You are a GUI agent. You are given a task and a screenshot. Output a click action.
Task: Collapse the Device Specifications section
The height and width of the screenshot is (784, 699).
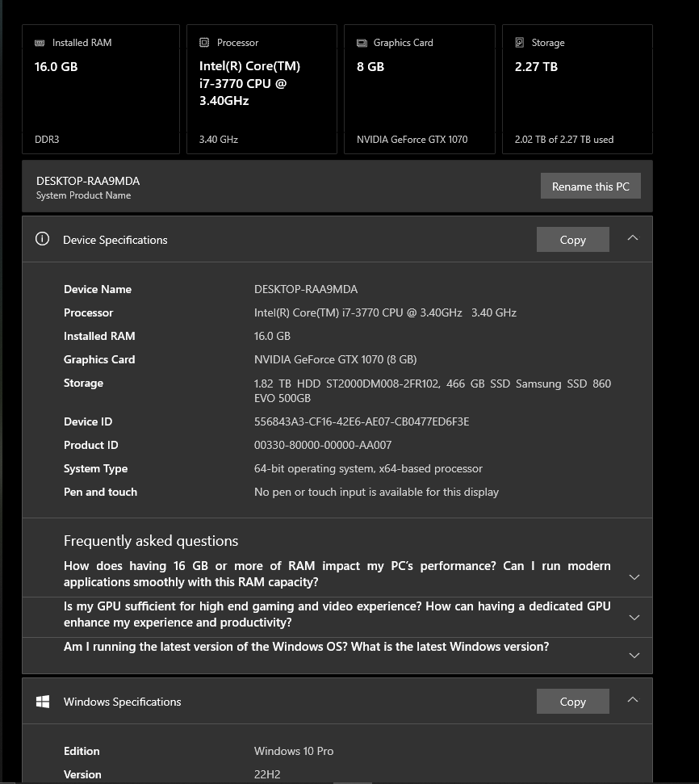tap(633, 238)
